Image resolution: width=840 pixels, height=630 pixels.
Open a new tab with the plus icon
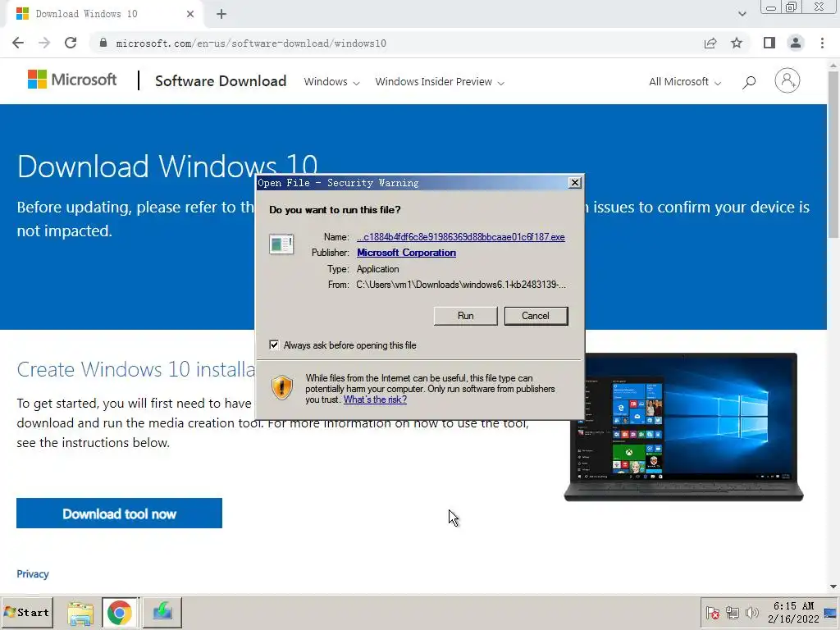click(x=221, y=14)
